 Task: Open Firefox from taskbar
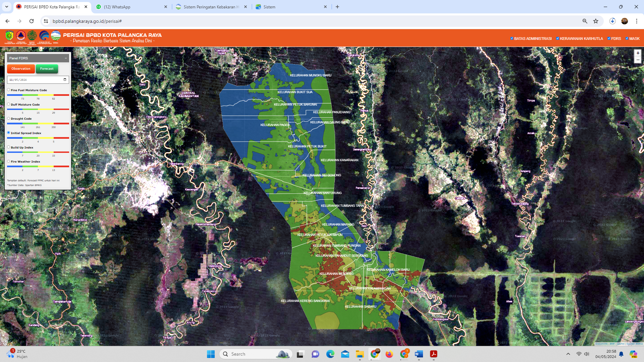pyautogui.click(x=389, y=354)
